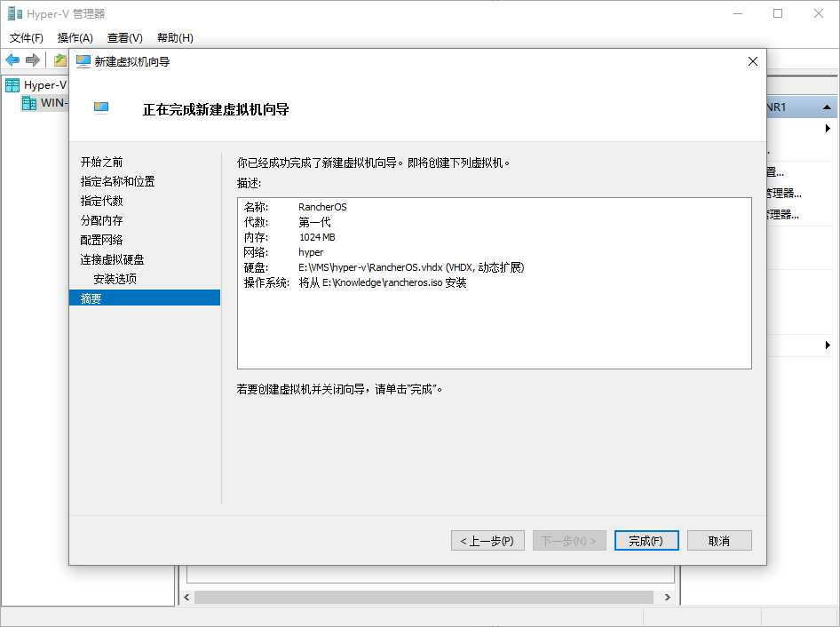Click the right arrow of horizontal scrollbar

coord(668,597)
